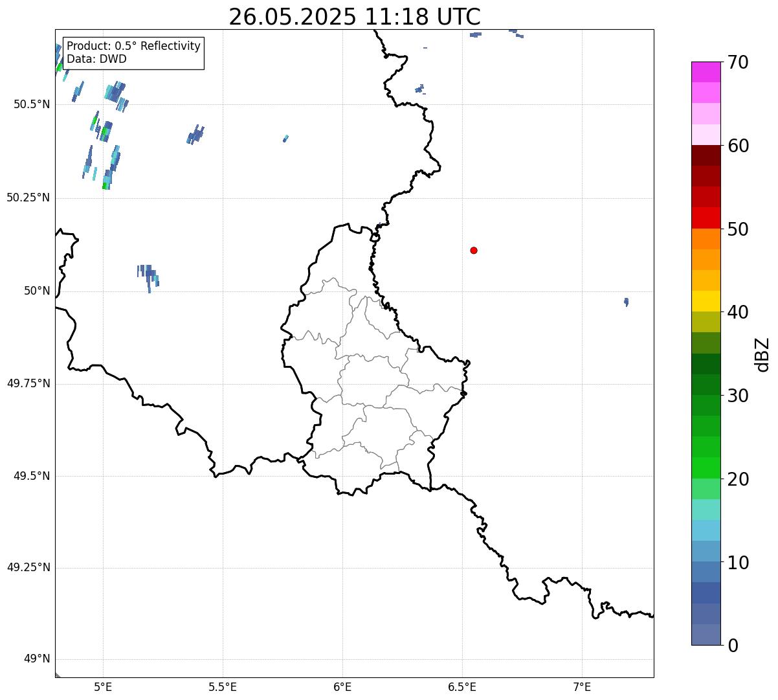This screenshot has height=700, width=778.
Task: Click the magenta top colorbar swatch
Action: tap(706, 72)
